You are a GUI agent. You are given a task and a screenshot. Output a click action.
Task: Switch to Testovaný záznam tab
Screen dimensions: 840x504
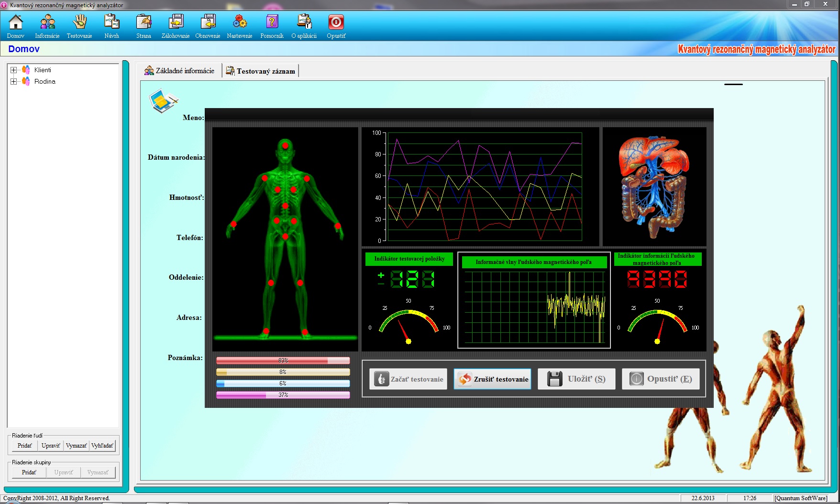tap(261, 71)
